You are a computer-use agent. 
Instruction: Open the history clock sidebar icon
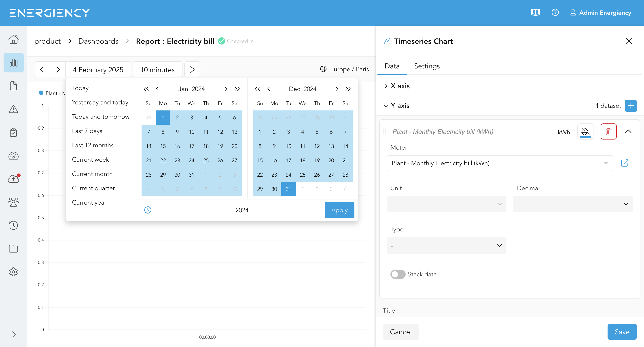click(13, 225)
